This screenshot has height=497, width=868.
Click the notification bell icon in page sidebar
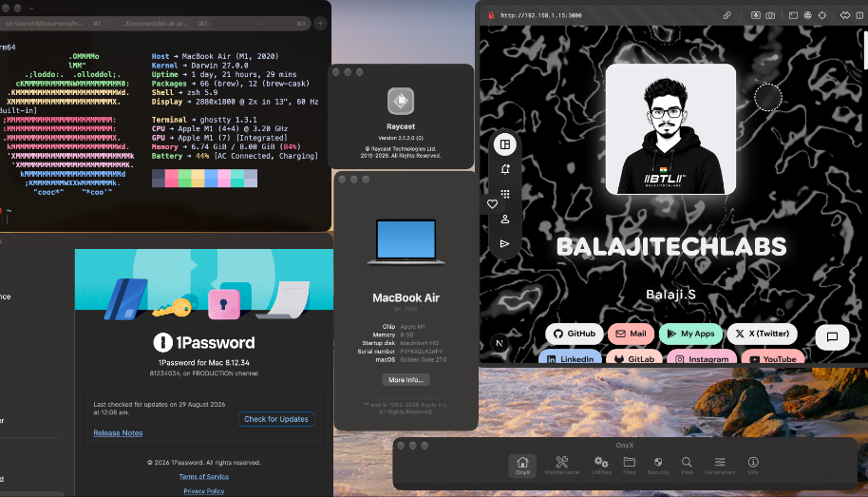click(505, 169)
